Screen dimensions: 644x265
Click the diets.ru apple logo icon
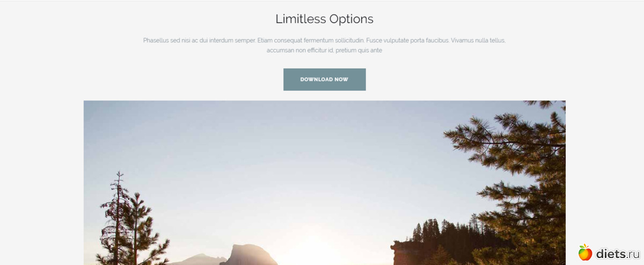585,252
